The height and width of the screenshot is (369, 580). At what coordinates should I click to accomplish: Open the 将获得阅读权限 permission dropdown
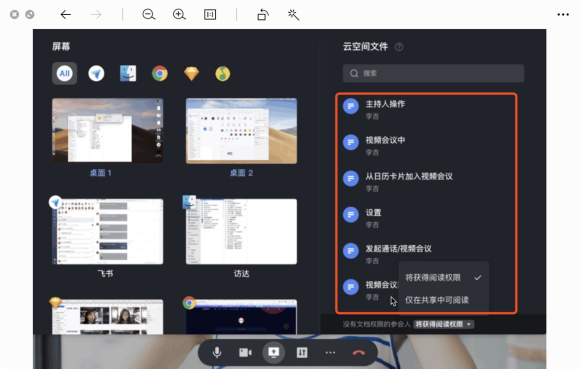[444, 324]
